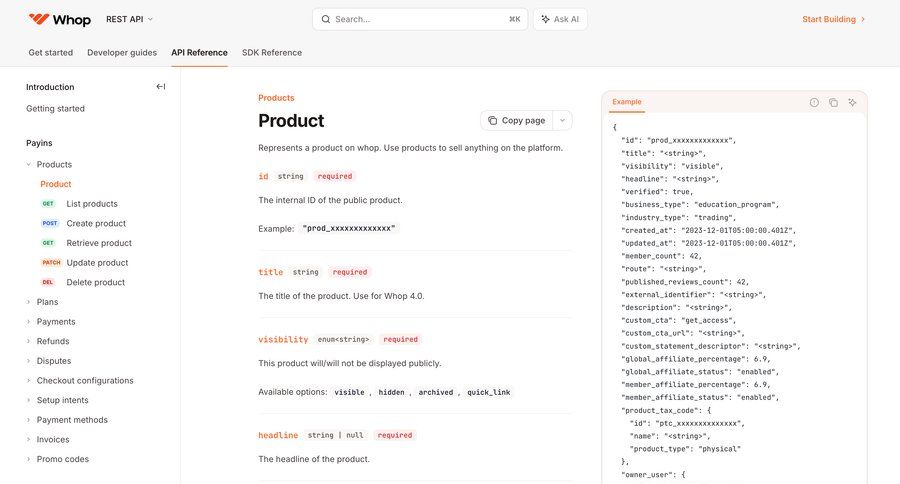Click the AI sparkle icon in Example panel

click(x=852, y=102)
